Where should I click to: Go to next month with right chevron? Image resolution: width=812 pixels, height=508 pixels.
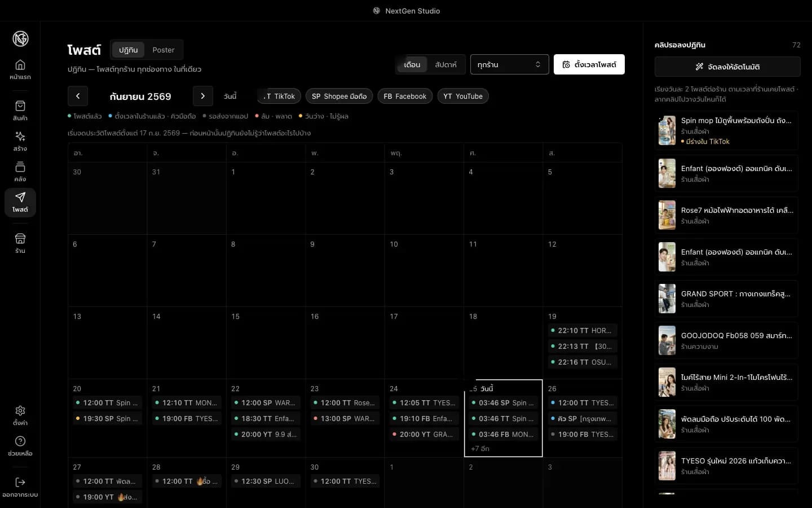pos(203,96)
